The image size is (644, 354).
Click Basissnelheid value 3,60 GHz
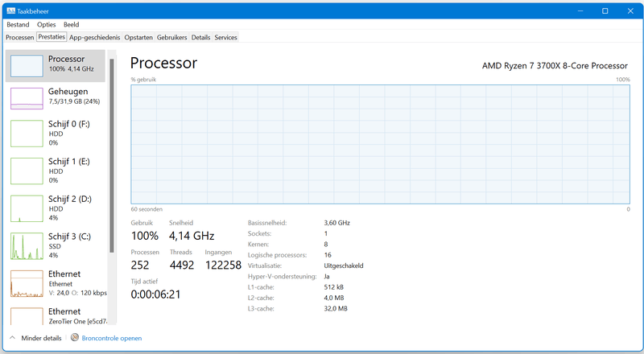click(336, 223)
